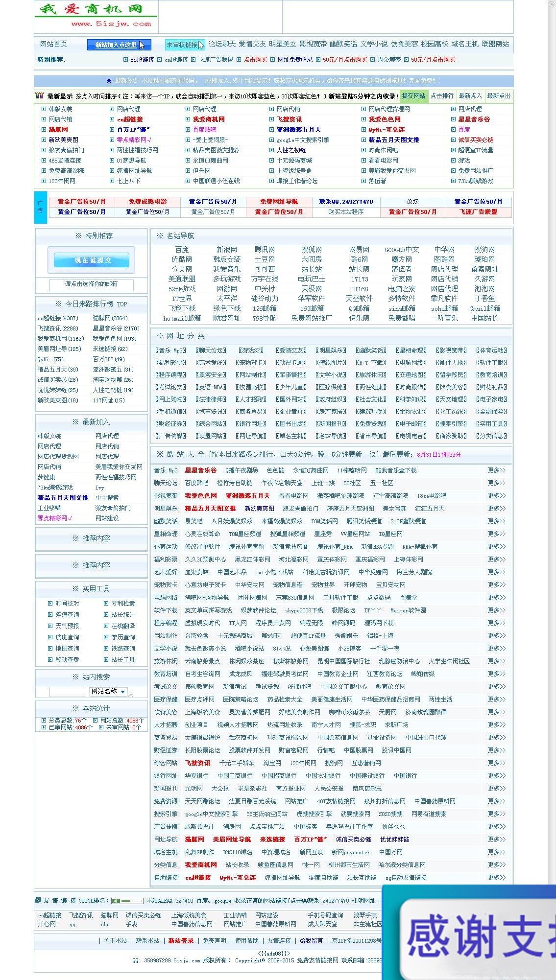Screen dimensions: 556x980
Task: Open the 给我留言 footer link
Action: pos(311,941)
